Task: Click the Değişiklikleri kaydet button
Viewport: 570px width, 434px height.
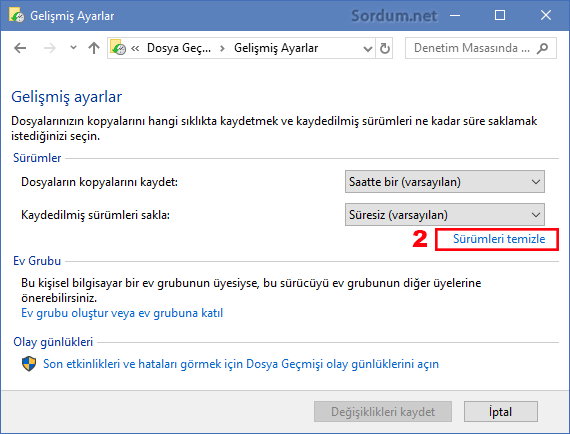Action: (x=383, y=412)
